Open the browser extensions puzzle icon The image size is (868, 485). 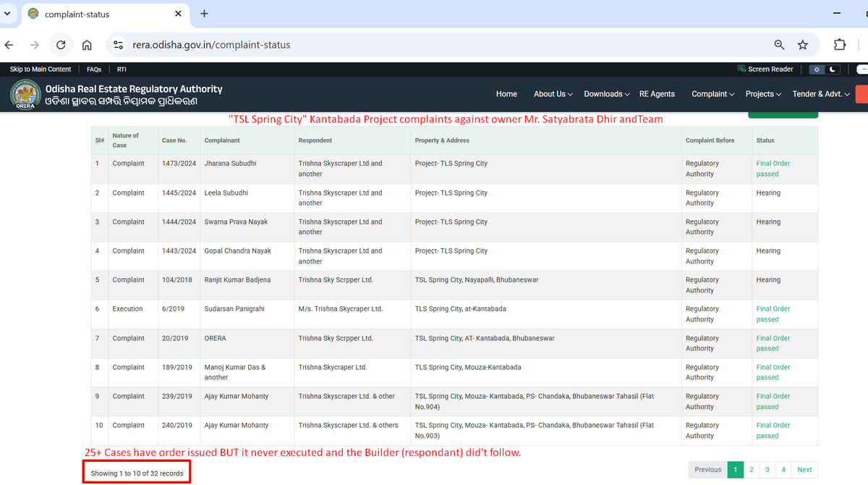840,45
